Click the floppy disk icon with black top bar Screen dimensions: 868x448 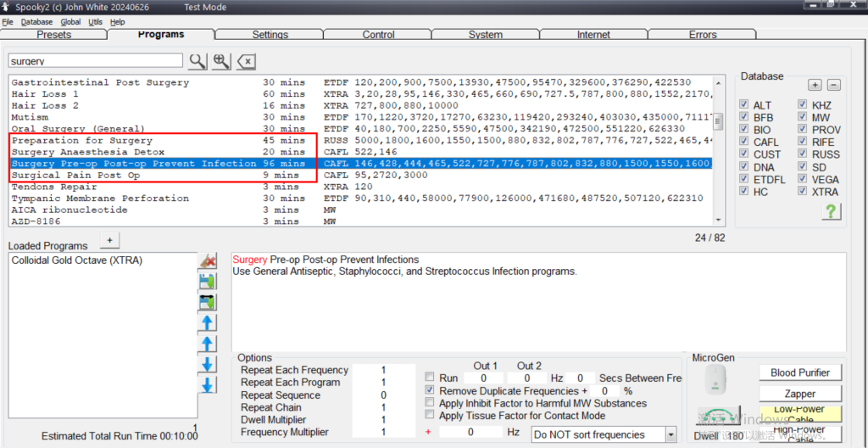[x=208, y=303]
